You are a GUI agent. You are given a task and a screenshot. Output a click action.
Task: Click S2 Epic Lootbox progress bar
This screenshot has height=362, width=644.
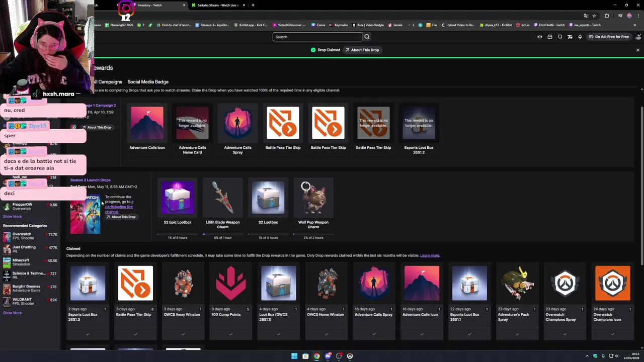tap(178, 234)
